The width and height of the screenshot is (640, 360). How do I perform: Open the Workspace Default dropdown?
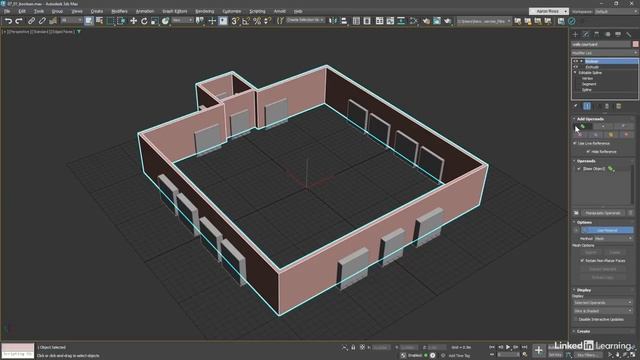pyautogui.click(x=616, y=11)
